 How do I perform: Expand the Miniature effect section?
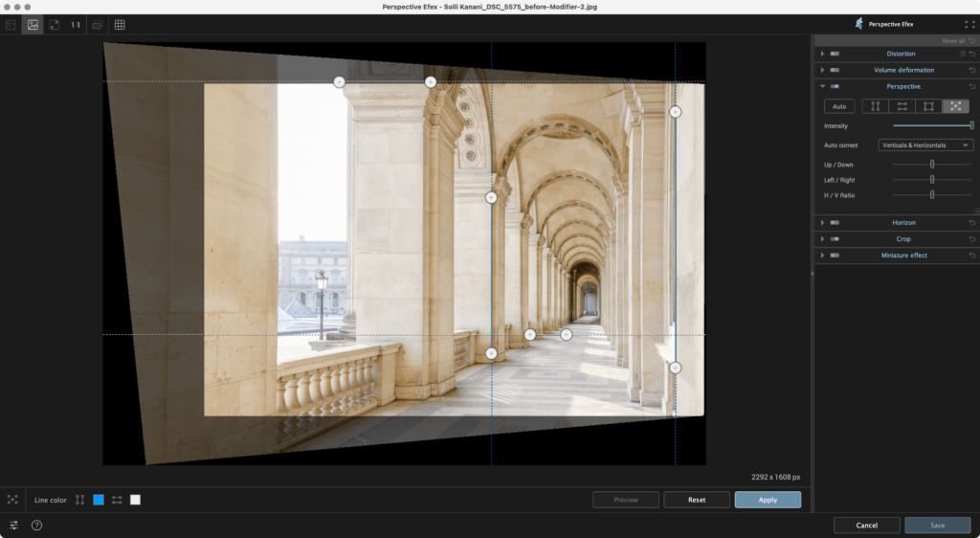click(822, 255)
